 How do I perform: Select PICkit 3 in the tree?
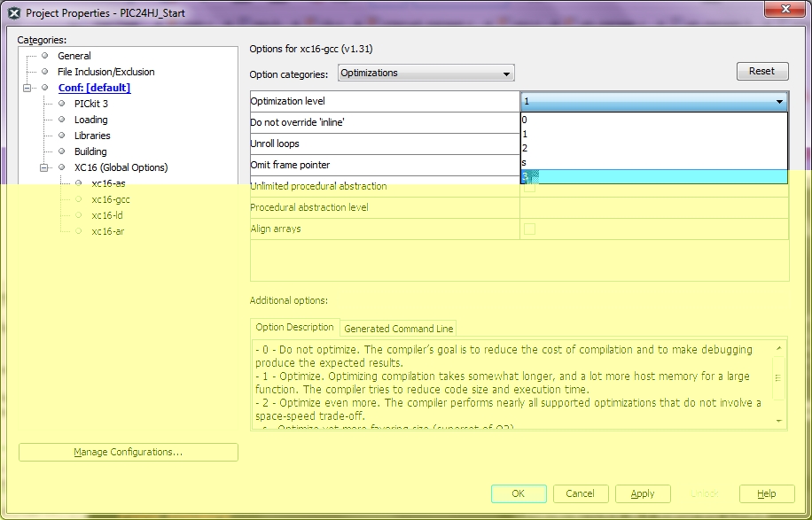tap(91, 104)
